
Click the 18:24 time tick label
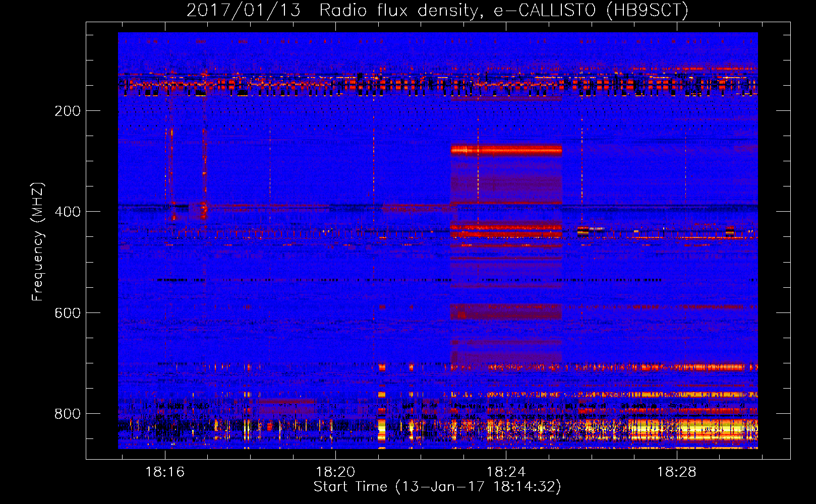506,472
